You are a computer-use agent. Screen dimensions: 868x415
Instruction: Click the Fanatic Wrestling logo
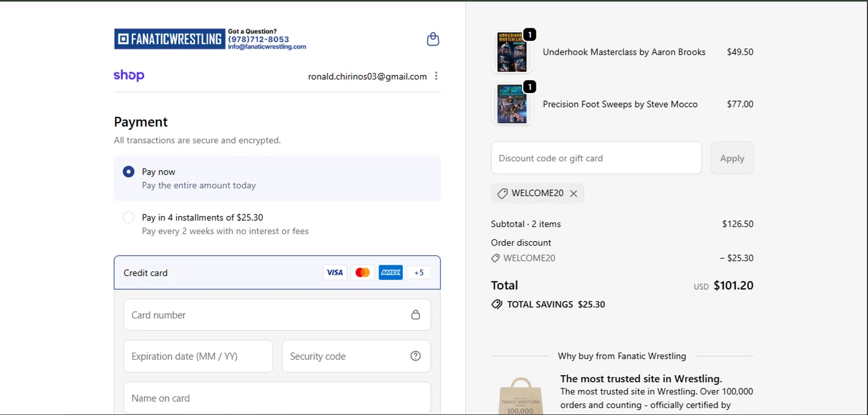coord(169,39)
